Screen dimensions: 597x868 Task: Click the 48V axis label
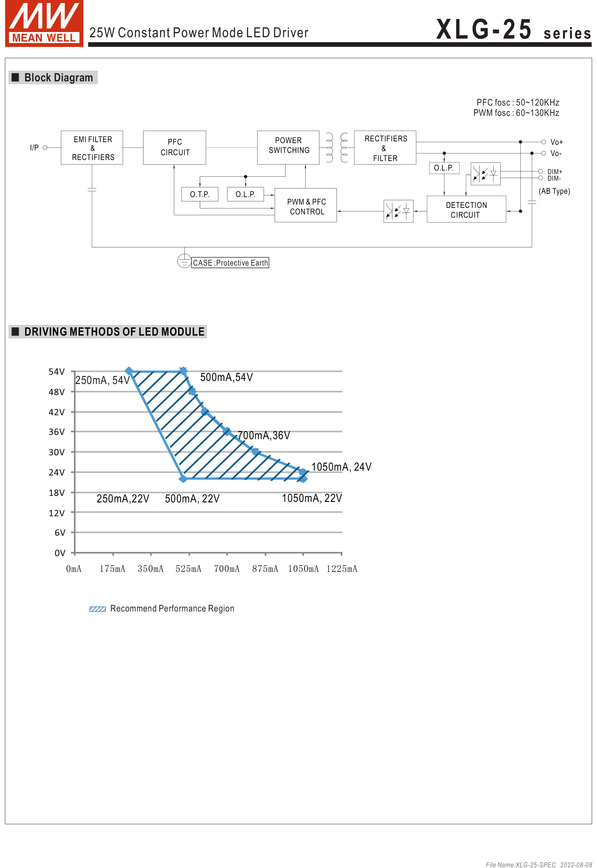pyautogui.click(x=57, y=392)
